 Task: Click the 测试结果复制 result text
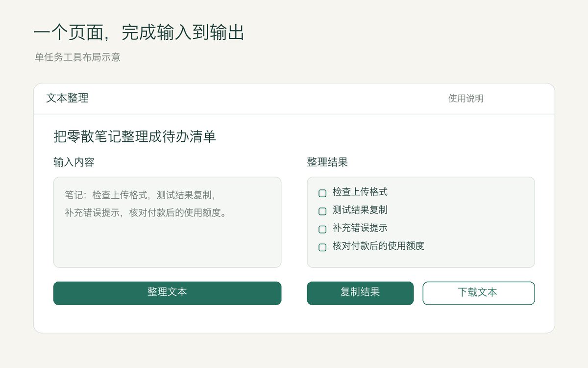[x=360, y=210]
